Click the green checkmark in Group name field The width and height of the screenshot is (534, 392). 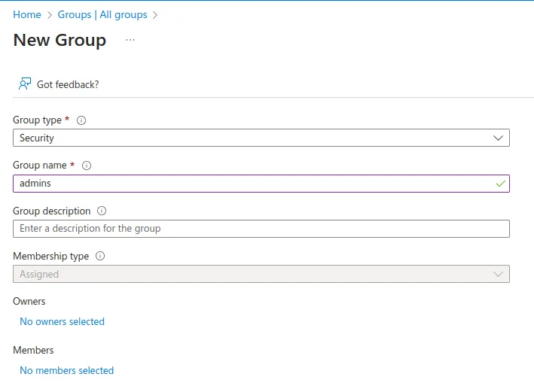pyautogui.click(x=500, y=184)
